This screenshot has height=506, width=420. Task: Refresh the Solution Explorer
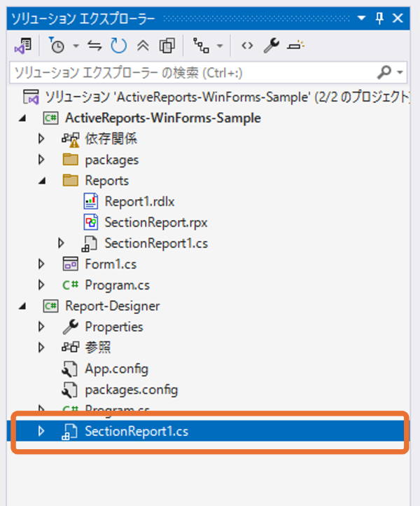118,46
